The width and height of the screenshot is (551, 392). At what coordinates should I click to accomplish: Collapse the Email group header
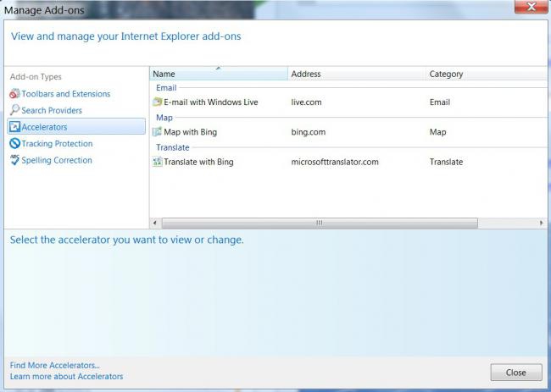pos(166,88)
